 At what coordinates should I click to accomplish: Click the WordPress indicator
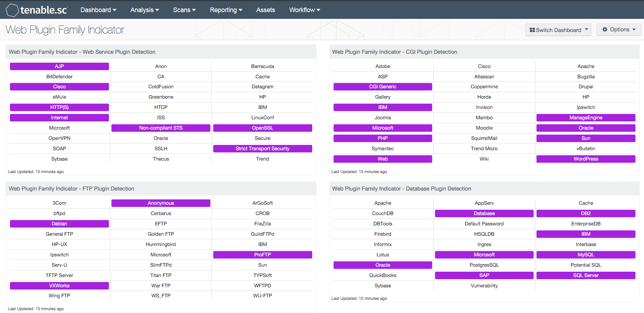(x=586, y=159)
